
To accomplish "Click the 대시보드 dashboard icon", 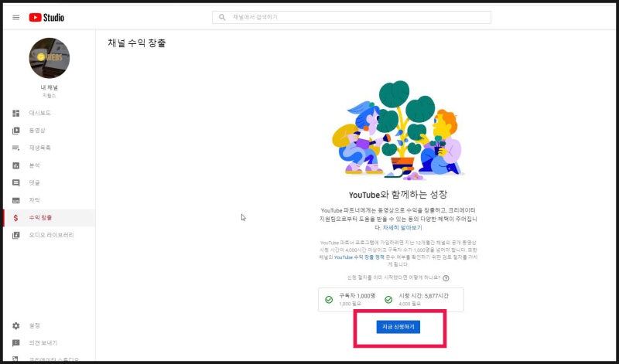I will 15,113.
